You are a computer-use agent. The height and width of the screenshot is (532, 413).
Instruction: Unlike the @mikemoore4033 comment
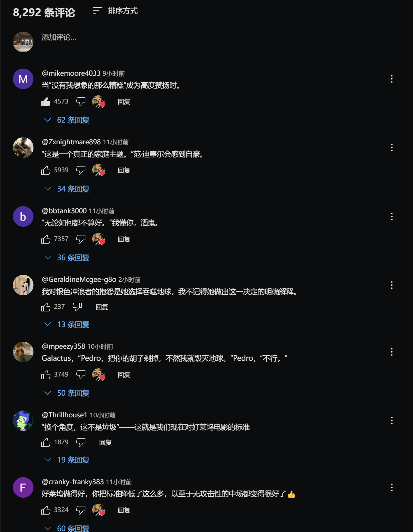click(x=46, y=102)
